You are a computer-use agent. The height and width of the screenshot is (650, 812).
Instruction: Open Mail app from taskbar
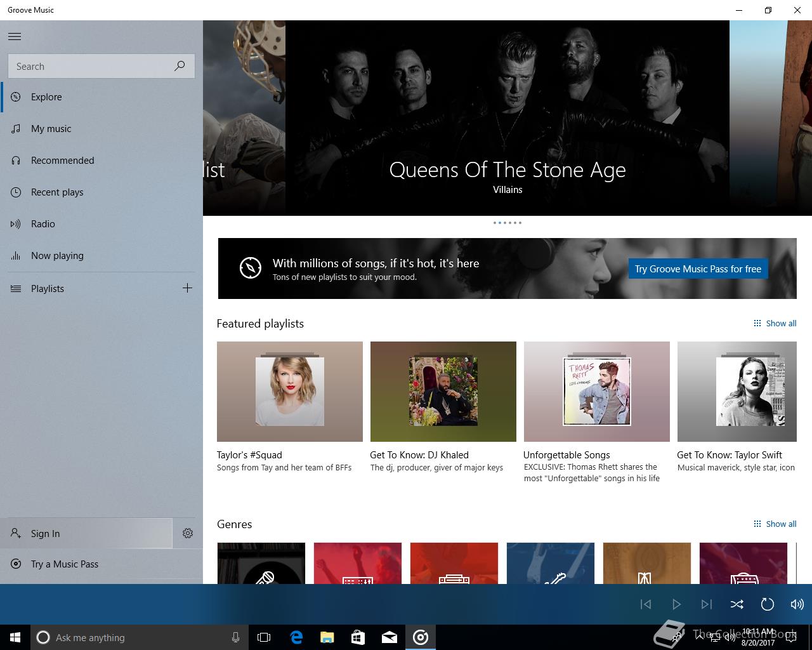[390, 637]
